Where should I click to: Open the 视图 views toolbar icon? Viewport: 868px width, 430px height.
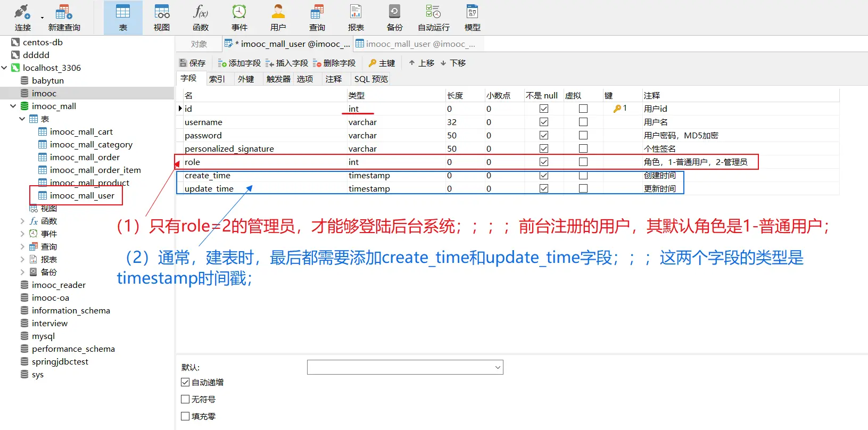coord(162,18)
